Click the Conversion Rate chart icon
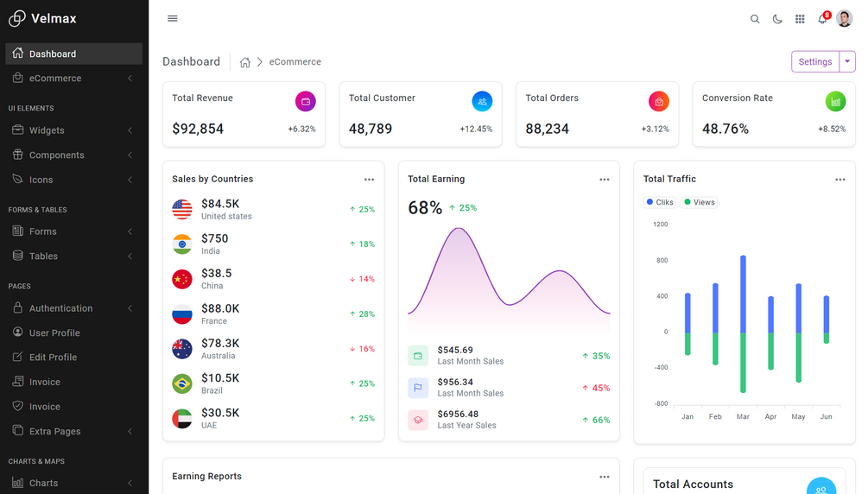This screenshot has height=494, width=868. (835, 101)
